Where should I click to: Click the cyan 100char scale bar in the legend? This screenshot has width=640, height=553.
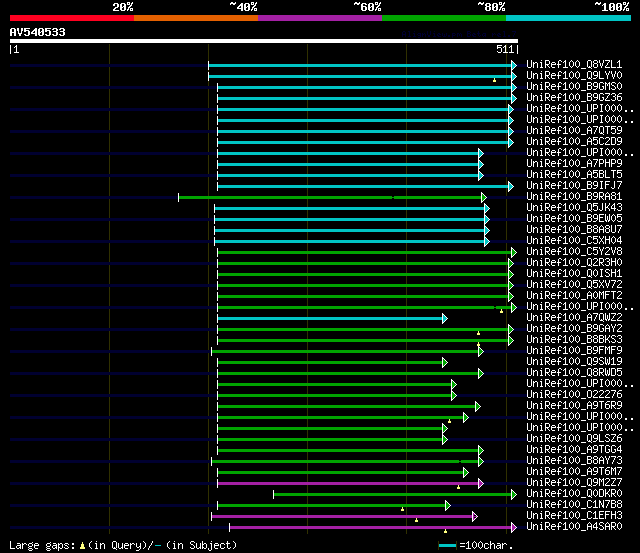point(447,545)
